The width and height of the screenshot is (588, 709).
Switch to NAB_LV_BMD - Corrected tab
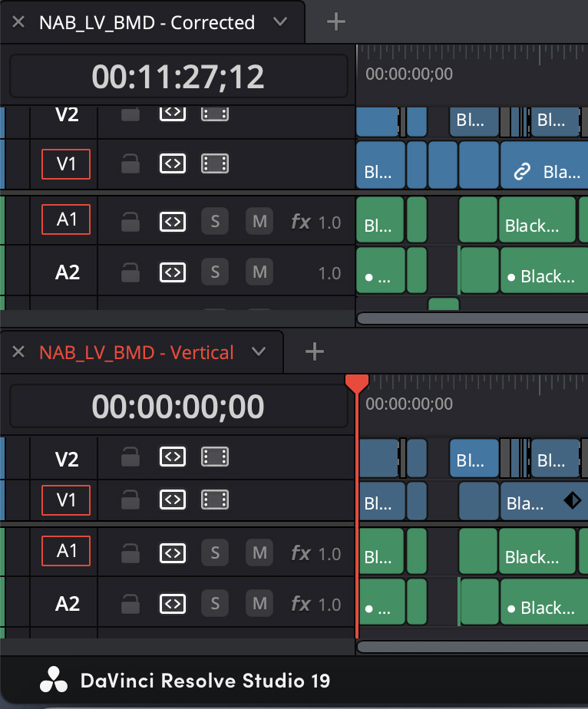click(x=147, y=22)
